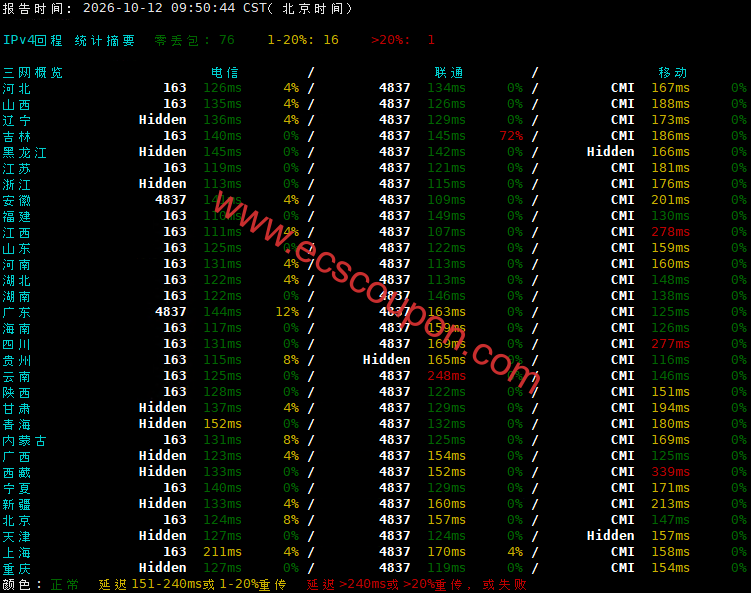Screen dimensions: 751x593
Task: Click 贵州 unicom Hidden route value
Action: pyautogui.click(x=386, y=360)
